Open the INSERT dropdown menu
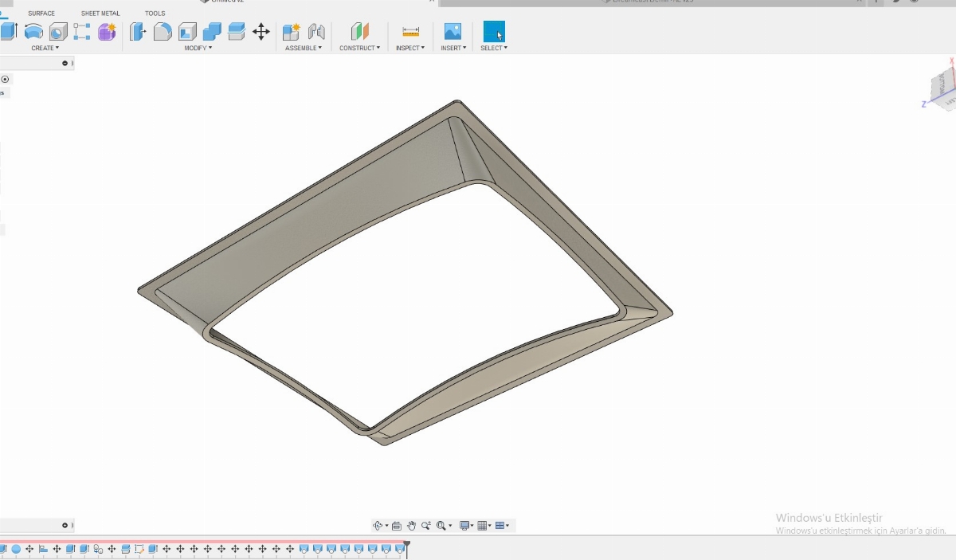 [453, 48]
